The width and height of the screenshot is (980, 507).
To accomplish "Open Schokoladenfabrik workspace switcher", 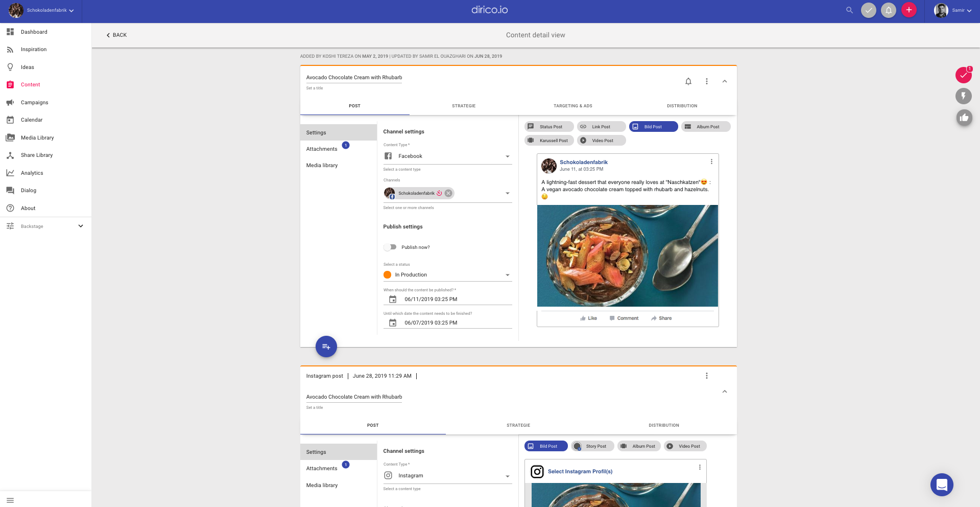I will tap(41, 10).
